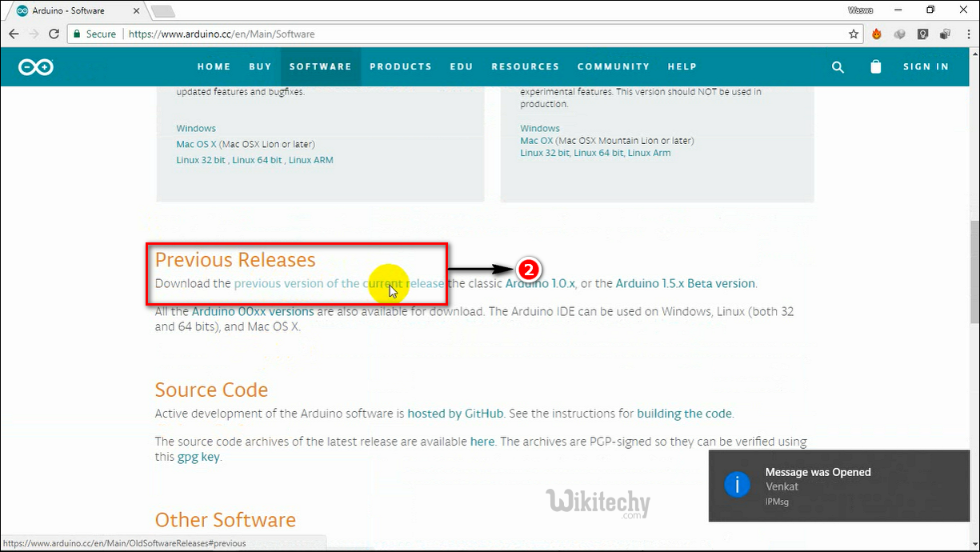This screenshot has height=552, width=980.
Task: Go to the COMMUNITY section
Action: click(x=613, y=67)
